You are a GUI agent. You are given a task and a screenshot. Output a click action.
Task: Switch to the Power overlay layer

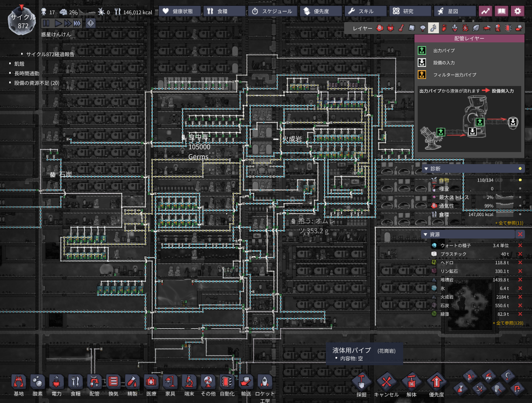pos(390,28)
